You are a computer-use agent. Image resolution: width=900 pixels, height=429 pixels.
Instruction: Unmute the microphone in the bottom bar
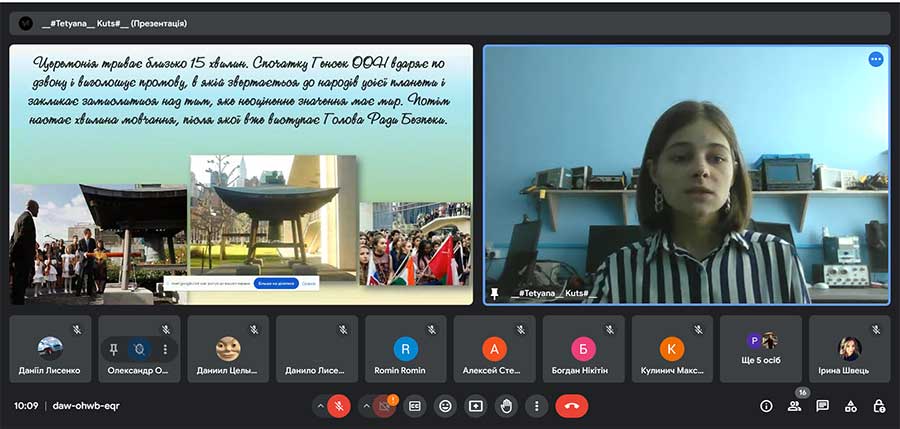point(339,406)
